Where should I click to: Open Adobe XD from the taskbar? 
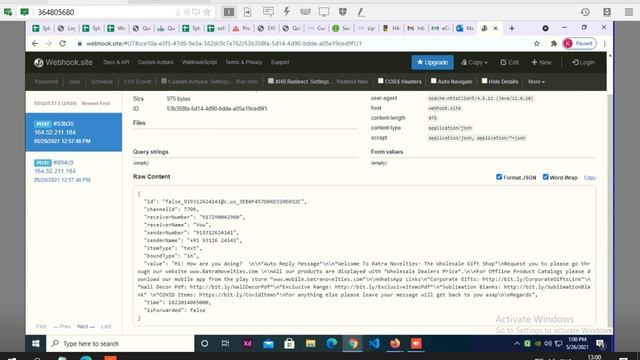pos(247,343)
